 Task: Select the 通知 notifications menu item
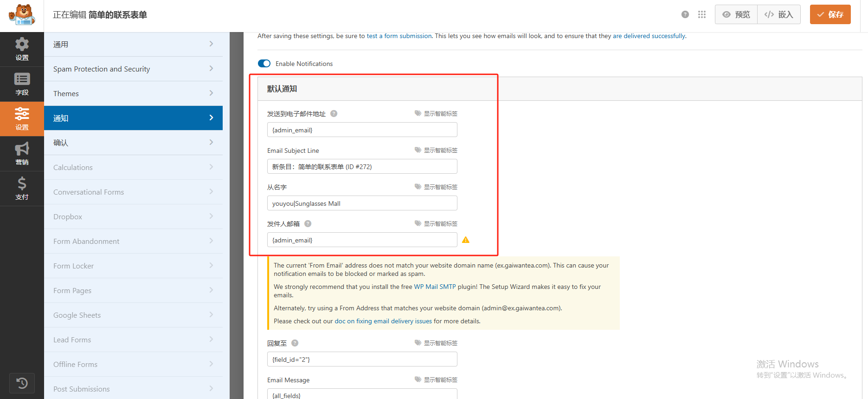click(x=133, y=118)
